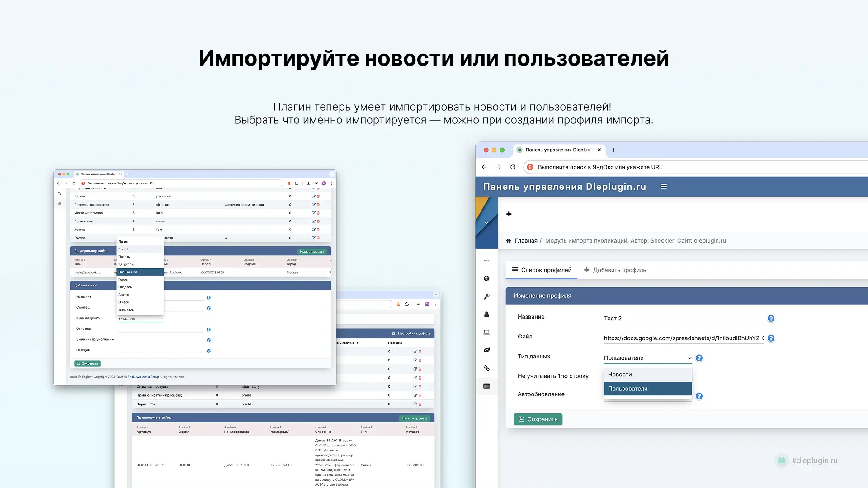Click Сохранить button in left window
This screenshot has width=868, height=488.
tap(88, 364)
